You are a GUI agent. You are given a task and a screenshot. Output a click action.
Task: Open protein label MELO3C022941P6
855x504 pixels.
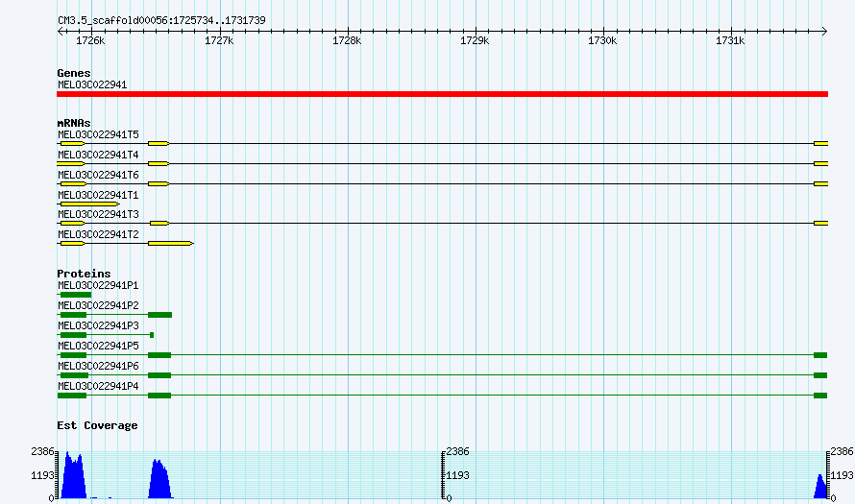[x=98, y=366]
